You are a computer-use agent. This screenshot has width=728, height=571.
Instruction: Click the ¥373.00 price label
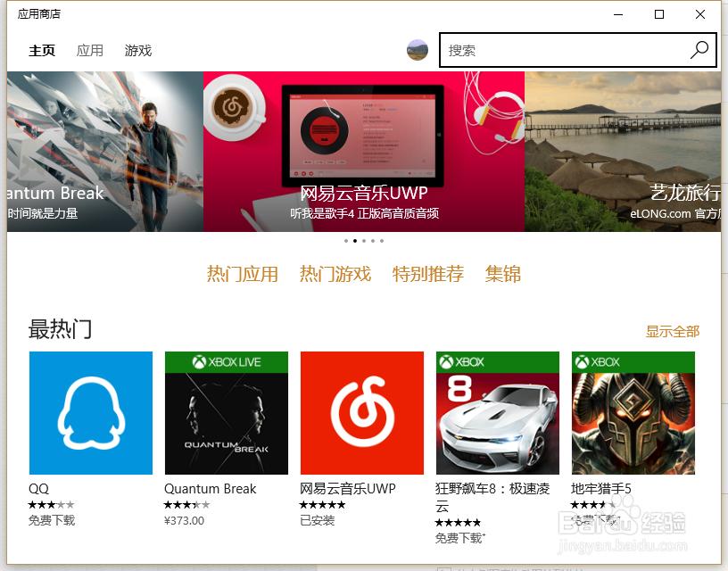(184, 521)
